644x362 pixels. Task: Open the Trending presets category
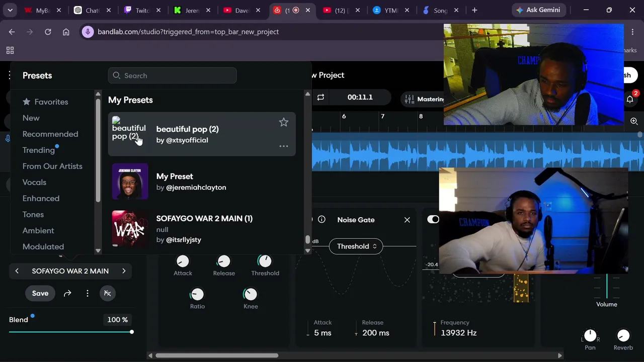pyautogui.click(x=39, y=150)
